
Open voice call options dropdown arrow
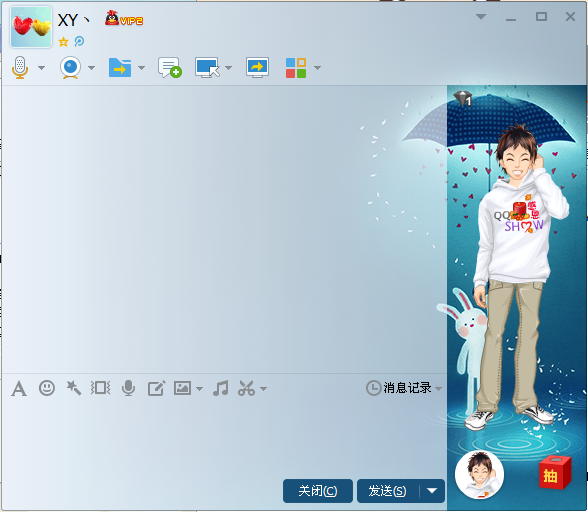tap(42, 68)
